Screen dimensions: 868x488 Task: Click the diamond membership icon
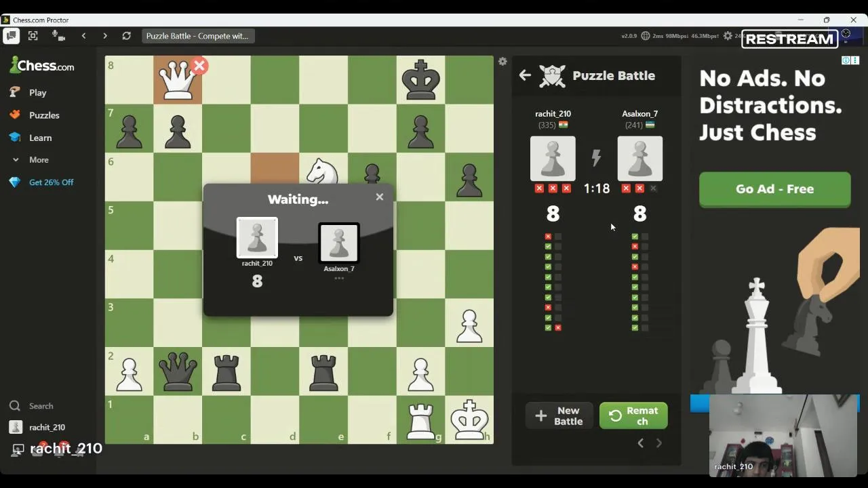click(x=15, y=182)
